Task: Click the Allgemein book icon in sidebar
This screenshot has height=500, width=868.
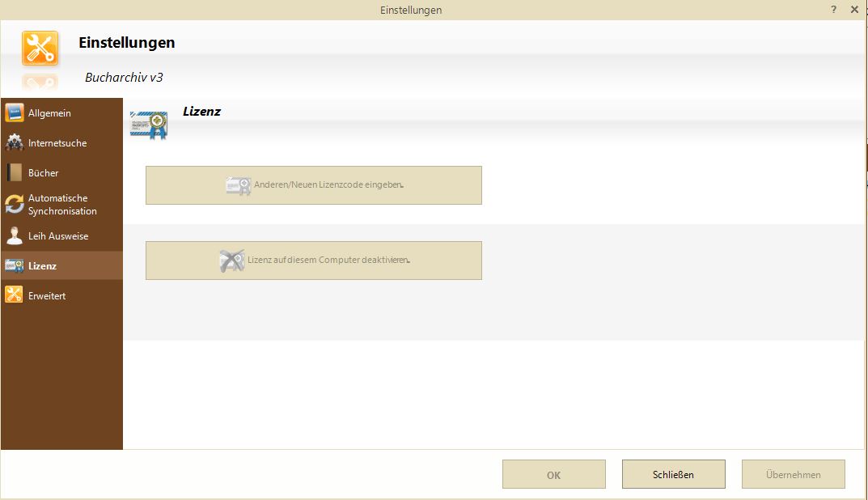Action: coord(15,113)
